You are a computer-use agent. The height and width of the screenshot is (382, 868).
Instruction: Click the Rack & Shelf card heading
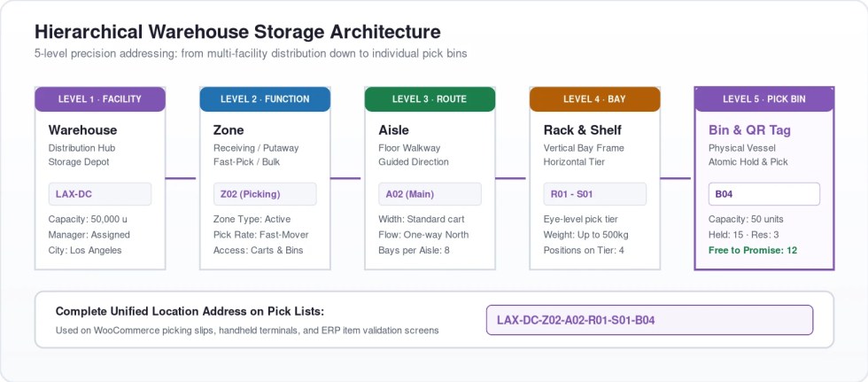coord(583,130)
